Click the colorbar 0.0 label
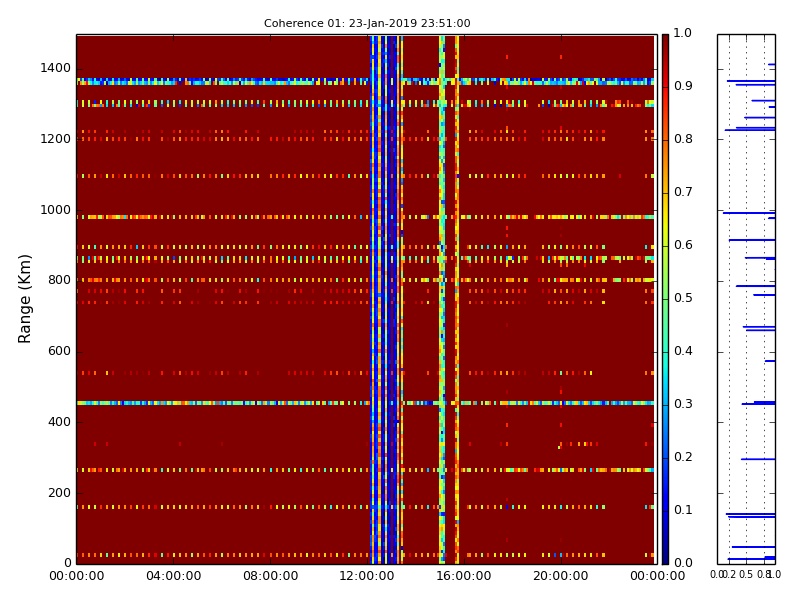800x600 pixels. pyautogui.click(x=683, y=563)
